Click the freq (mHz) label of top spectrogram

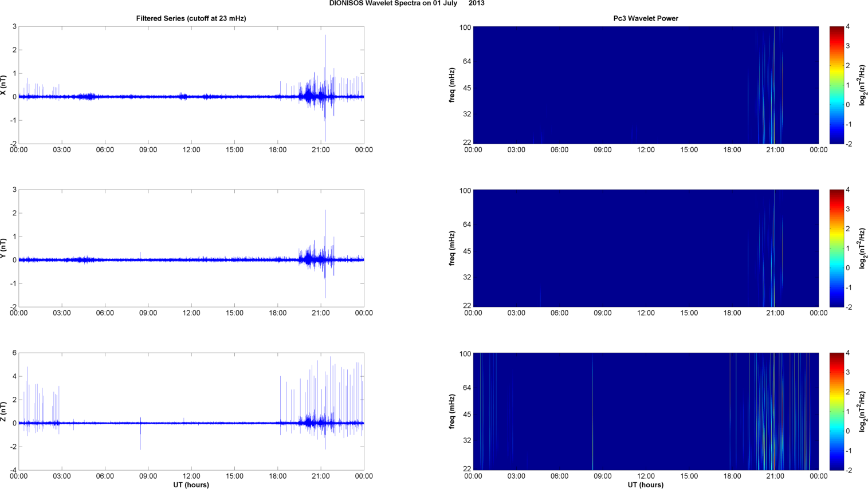click(x=452, y=85)
